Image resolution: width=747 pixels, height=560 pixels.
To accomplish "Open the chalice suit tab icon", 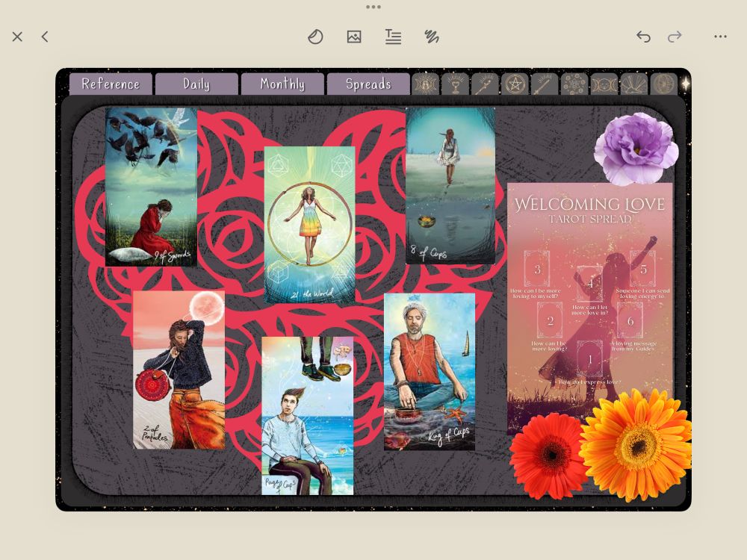I will coord(454,84).
